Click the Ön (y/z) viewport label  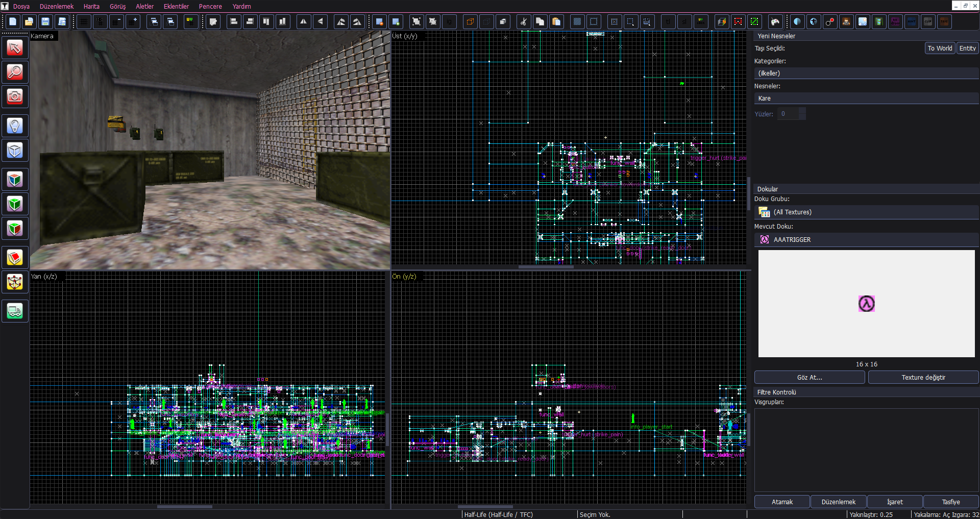(x=404, y=276)
